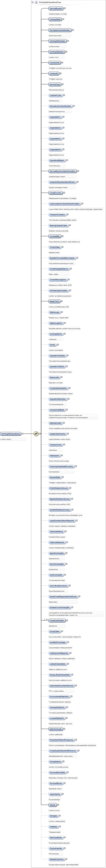Click the WorkingSiteOperationalType complex type icon
This screenshot has width=106, height=868.
pyautogui.click(x=36, y=2)
